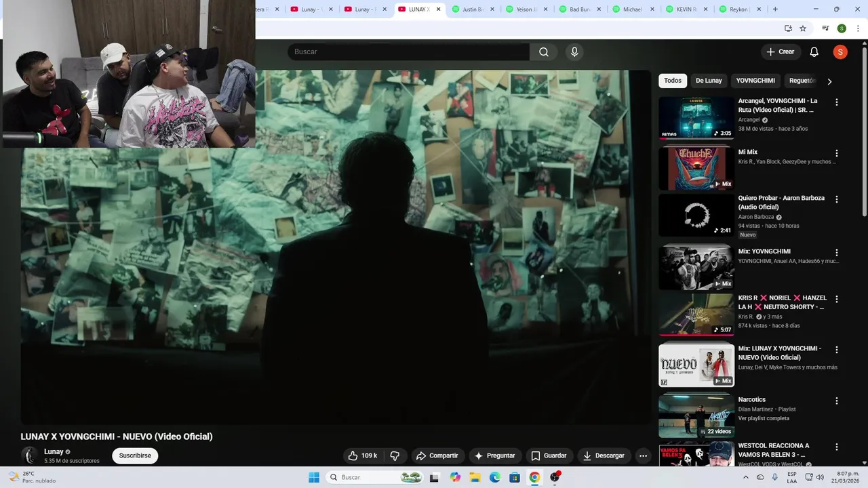Open options for KRIS R NORIEL HANZEL video
Viewport: 868px width, 488px height.
[x=836, y=299]
